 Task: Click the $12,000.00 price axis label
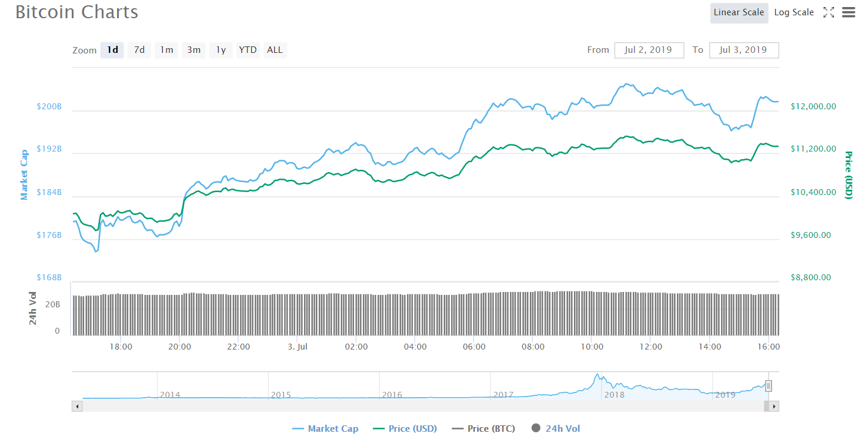tap(813, 106)
